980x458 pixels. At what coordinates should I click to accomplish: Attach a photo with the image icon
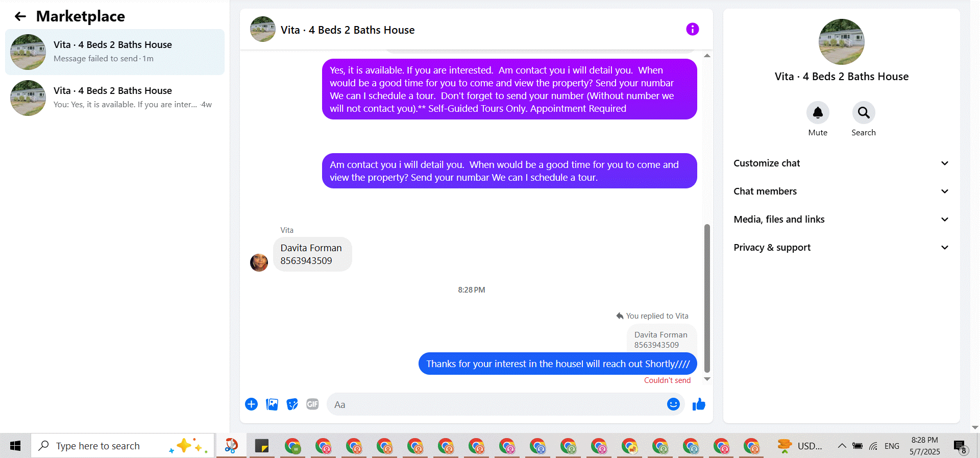click(272, 404)
